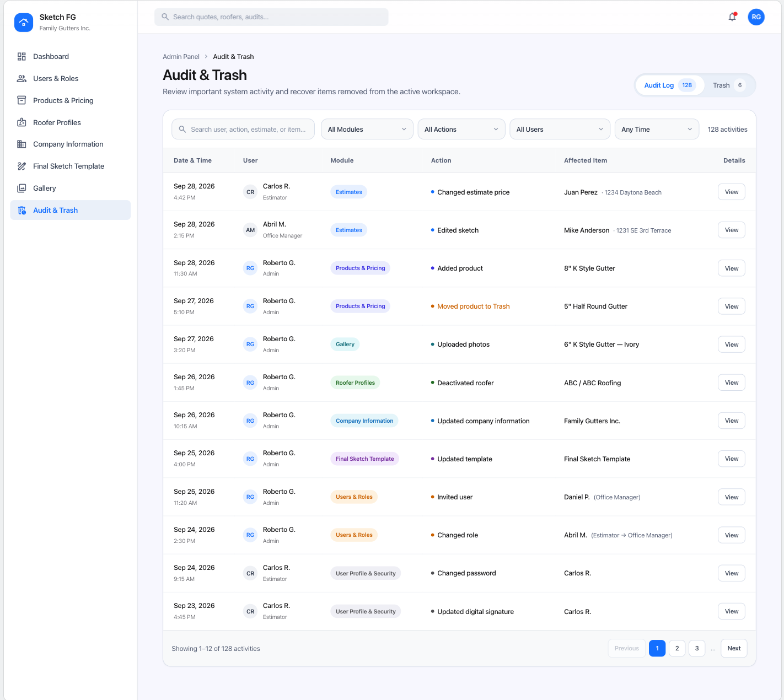Open Roofer Profiles in the sidebar
Image resolution: width=784 pixels, height=700 pixels.
pyautogui.click(x=71, y=122)
